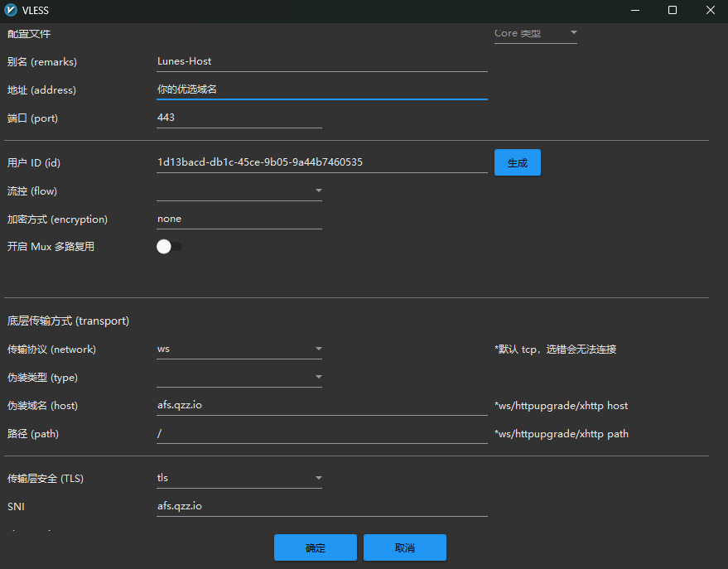Image resolution: width=728 pixels, height=569 pixels.
Task: Expand the 流控 (flow) dropdown
Action: point(239,191)
